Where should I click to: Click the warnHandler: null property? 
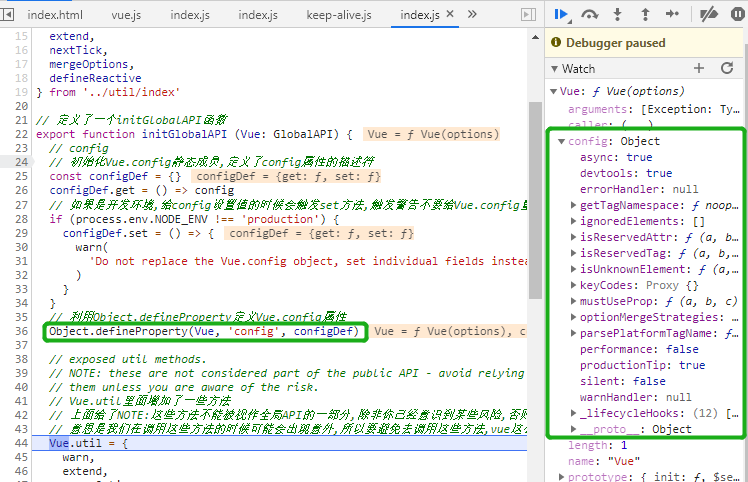point(635,397)
